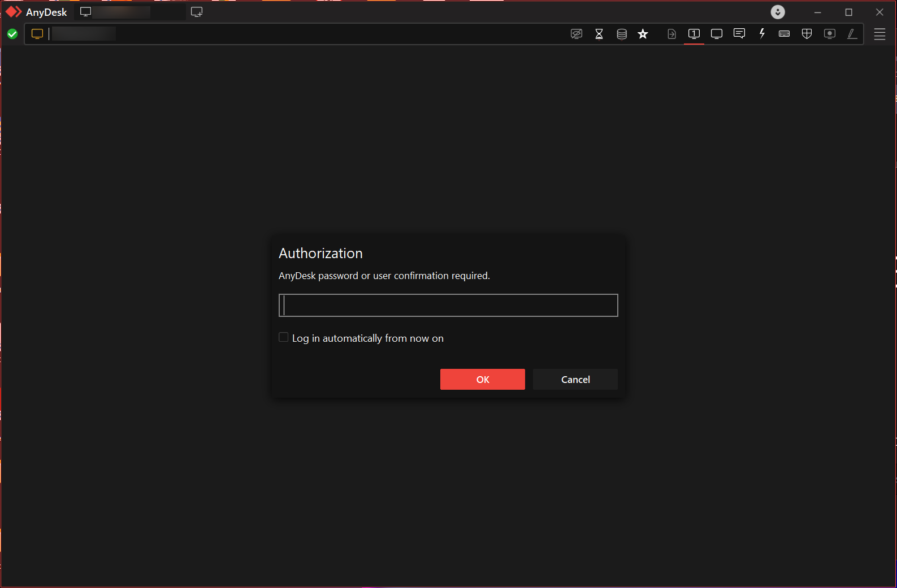
Task: Click the Cancel button
Action: coord(575,380)
